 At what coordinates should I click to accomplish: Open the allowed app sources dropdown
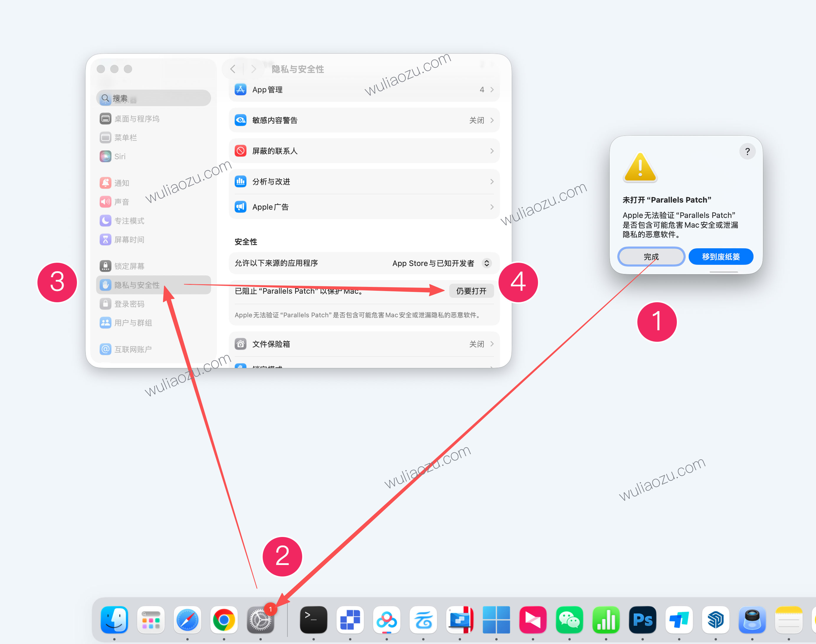[487, 263]
